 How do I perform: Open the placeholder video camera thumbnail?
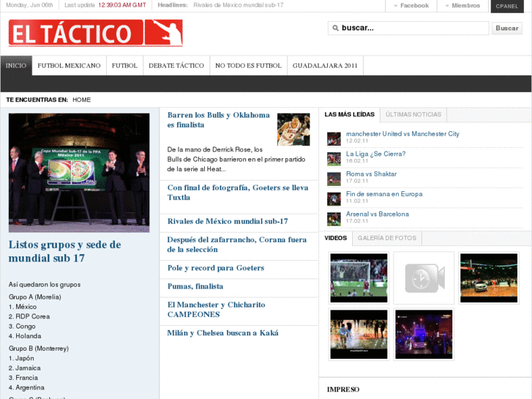(424, 277)
